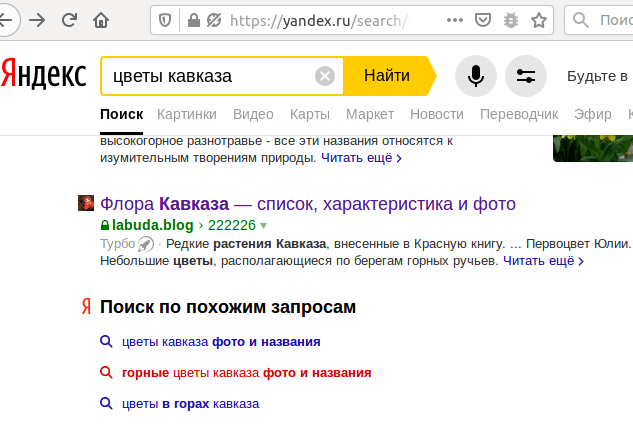Open the flower thumbnail image

[593, 149]
